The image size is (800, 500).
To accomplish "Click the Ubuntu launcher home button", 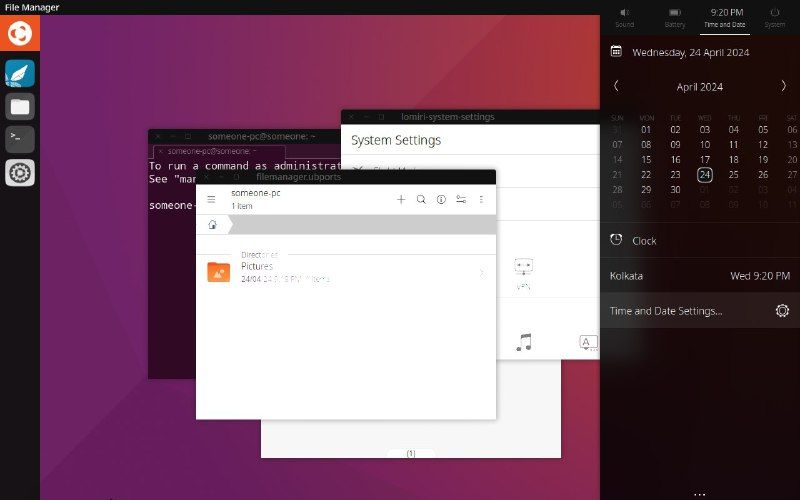I will coord(20,35).
